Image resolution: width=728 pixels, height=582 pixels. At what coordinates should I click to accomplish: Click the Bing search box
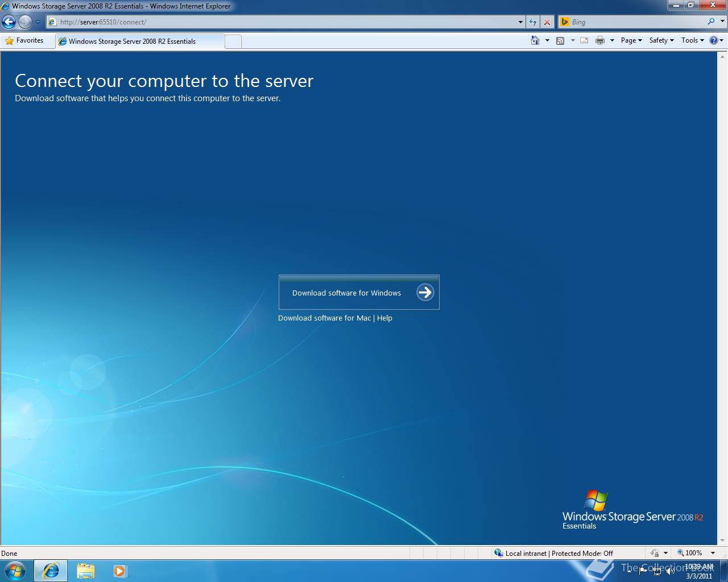click(631, 22)
